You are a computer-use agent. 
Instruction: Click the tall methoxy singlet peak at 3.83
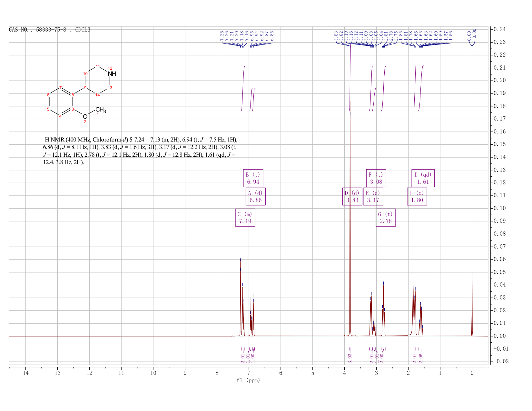point(350,193)
